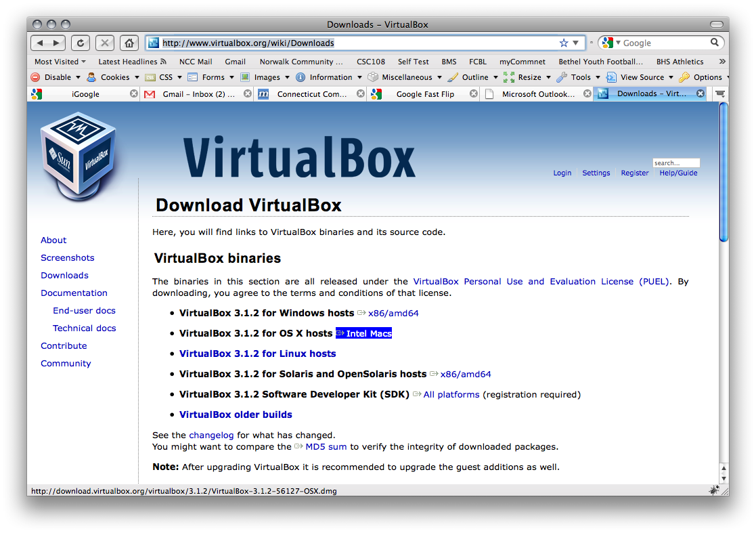This screenshot has width=756, height=533.
Task: Switch to the Google Fast Flip tab
Action: point(424,94)
